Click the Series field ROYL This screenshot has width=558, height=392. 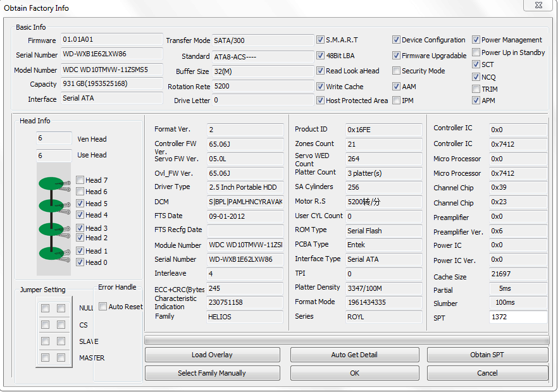tap(383, 317)
